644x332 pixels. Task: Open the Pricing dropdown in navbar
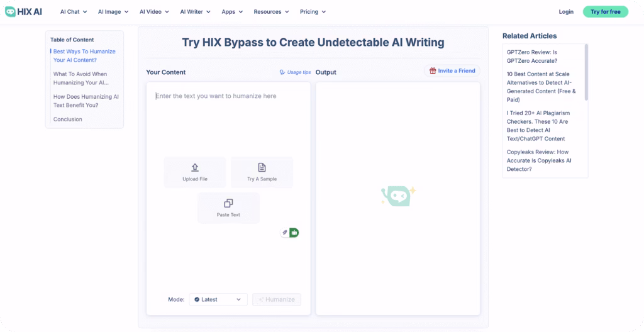tap(313, 12)
